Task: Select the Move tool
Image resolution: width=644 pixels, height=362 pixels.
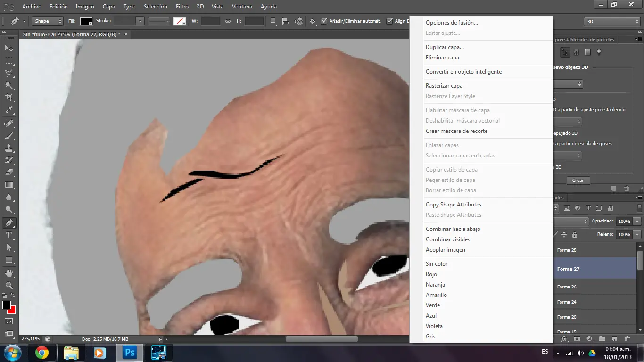Action: pyautogui.click(x=9, y=49)
